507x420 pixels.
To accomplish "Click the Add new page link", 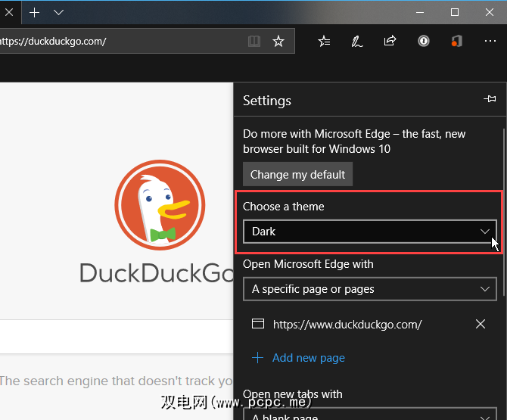I will (x=308, y=358).
